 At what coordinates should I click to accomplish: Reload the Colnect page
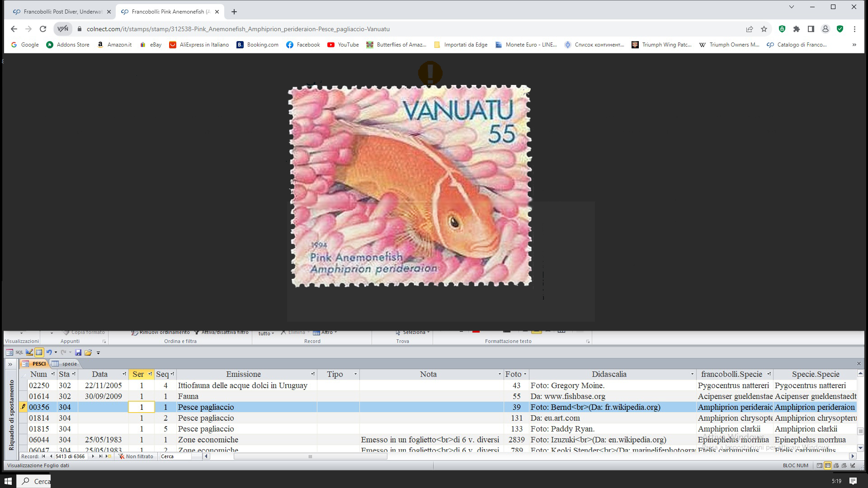[43, 29]
